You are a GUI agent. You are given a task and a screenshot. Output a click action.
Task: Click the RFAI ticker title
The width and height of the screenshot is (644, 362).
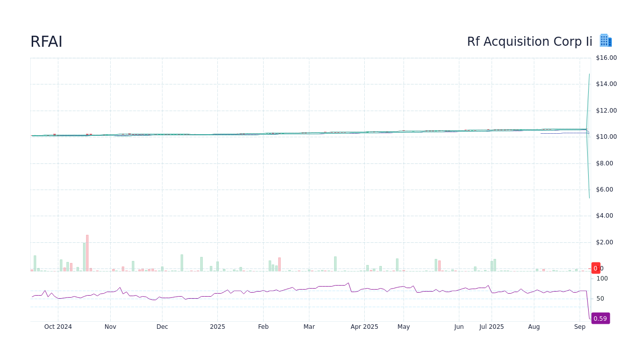(46, 42)
